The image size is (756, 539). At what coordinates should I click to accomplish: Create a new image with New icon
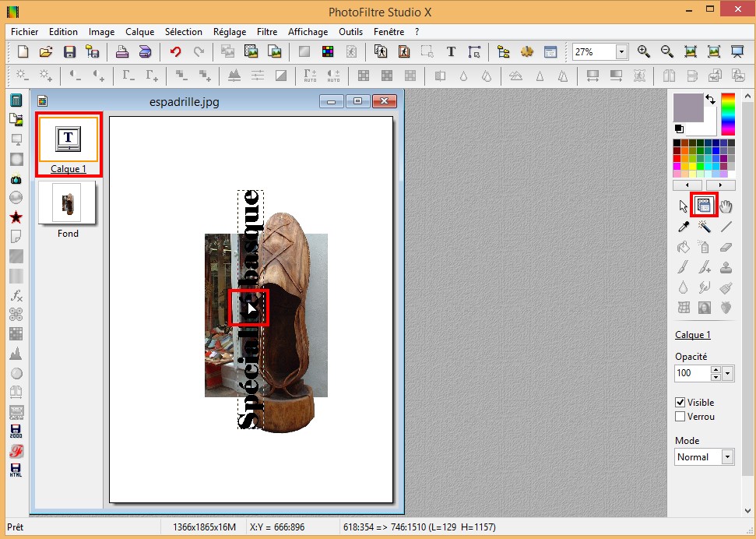click(23, 51)
